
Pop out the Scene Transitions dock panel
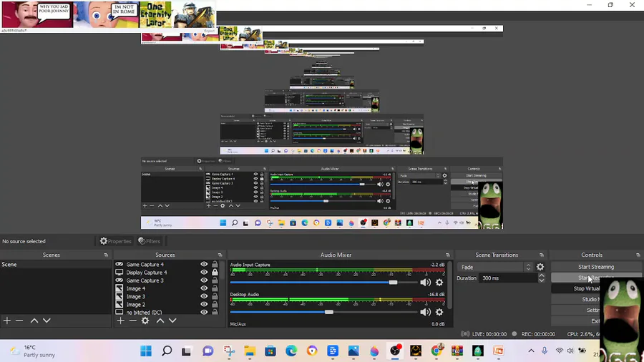click(542, 255)
